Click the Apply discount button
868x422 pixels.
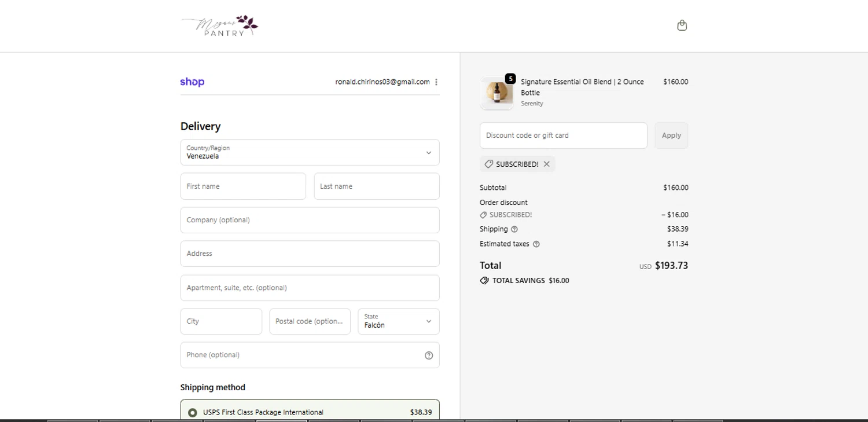pyautogui.click(x=671, y=135)
